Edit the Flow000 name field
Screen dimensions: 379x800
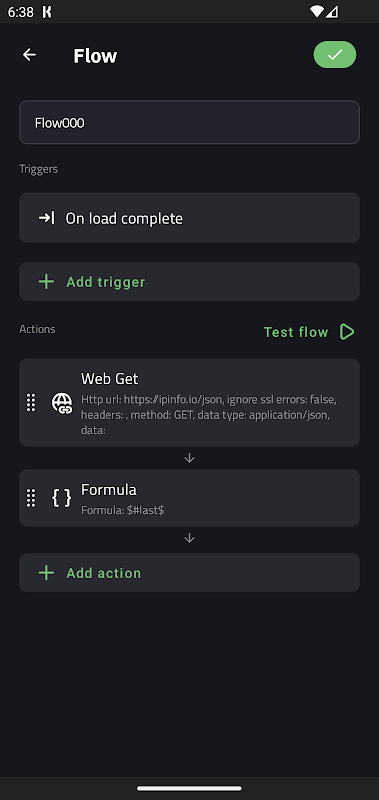click(189, 122)
